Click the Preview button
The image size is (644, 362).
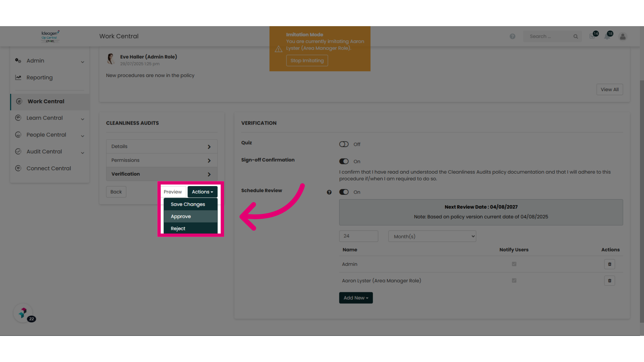point(173,192)
